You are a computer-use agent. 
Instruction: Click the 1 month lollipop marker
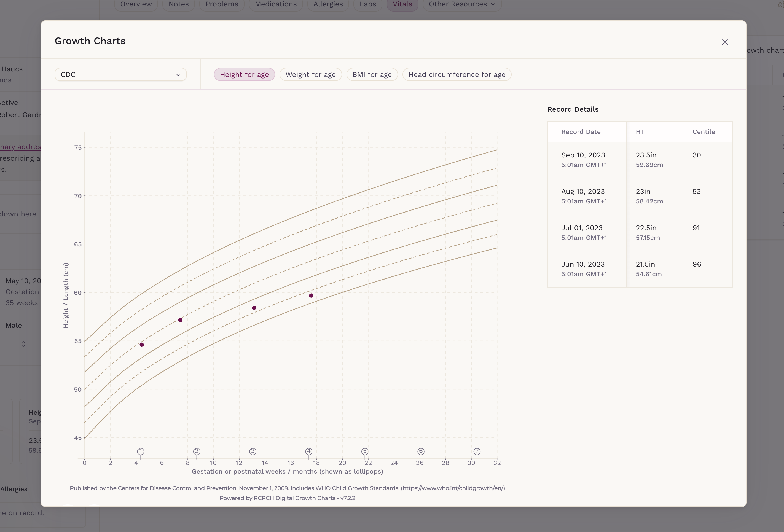pos(141,452)
